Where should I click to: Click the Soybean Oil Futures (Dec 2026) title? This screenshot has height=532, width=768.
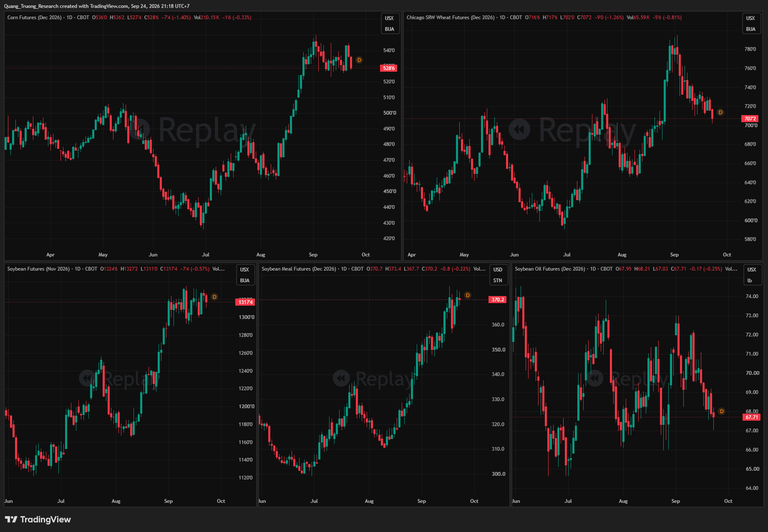coord(551,269)
